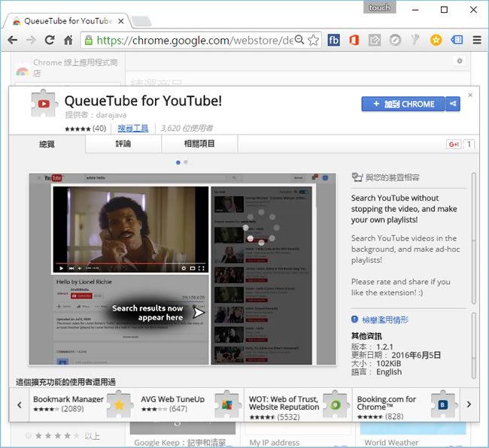The width and height of the screenshot is (489, 448).
Task: Reload the page with the refresh icon
Action: (49, 40)
